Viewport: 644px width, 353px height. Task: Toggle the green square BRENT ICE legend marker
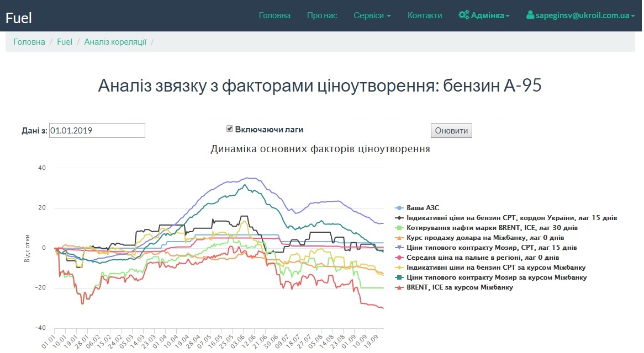[x=399, y=228]
